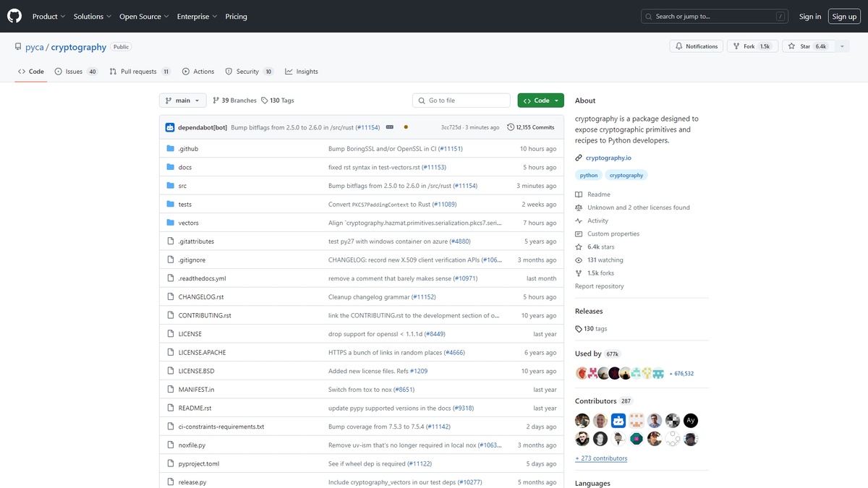Screen dimensions: 868x488
Task: Switch to the Actions tab
Action: (x=198, y=72)
